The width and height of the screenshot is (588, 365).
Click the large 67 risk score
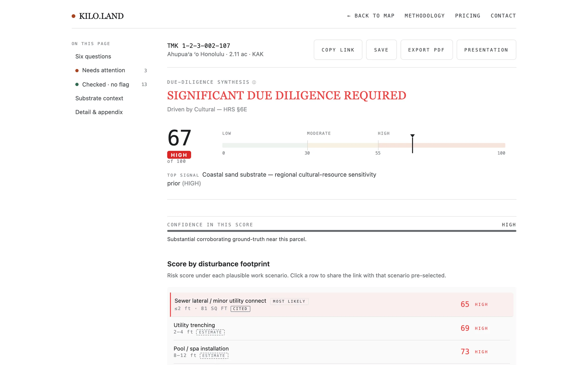(179, 138)
